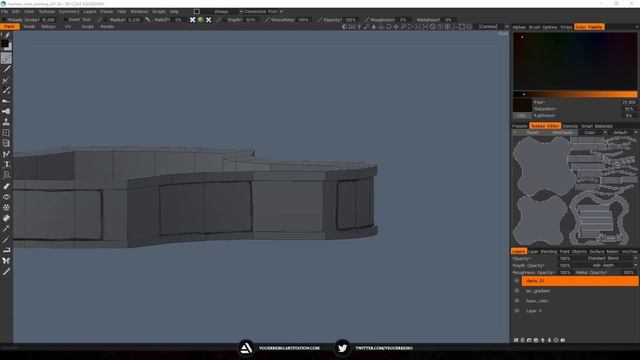Open the Add Depth mode dropdown

pos(606,265)
